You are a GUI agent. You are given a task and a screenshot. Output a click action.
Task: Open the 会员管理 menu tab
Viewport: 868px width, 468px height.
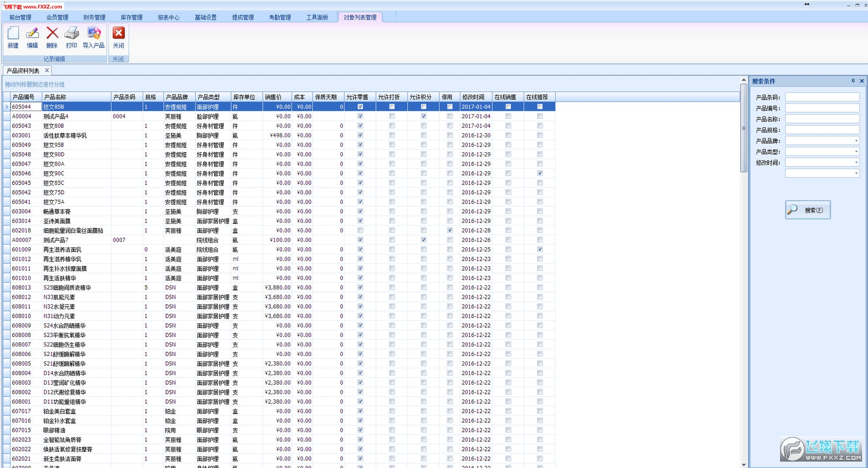pyautogui.click(x=57, y=18)
